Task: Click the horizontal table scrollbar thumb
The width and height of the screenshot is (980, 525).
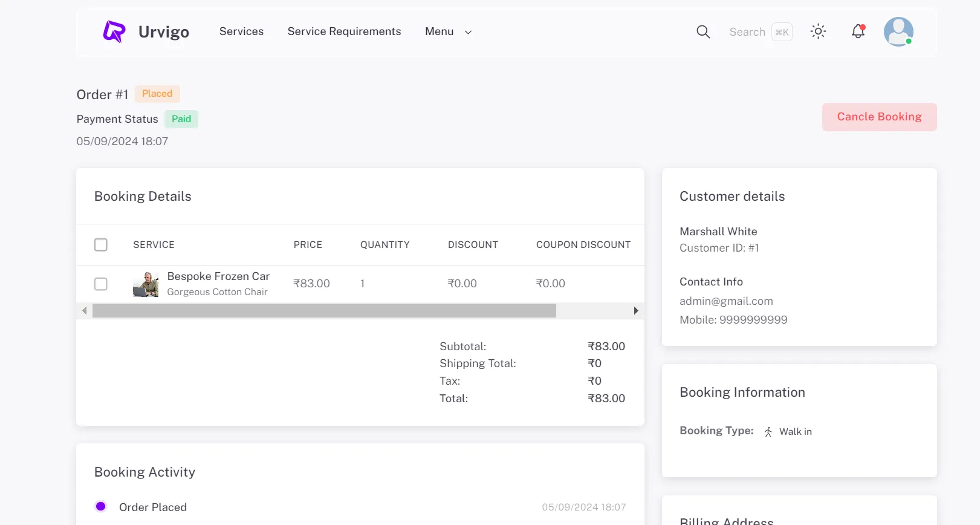Action: (324, 311)
